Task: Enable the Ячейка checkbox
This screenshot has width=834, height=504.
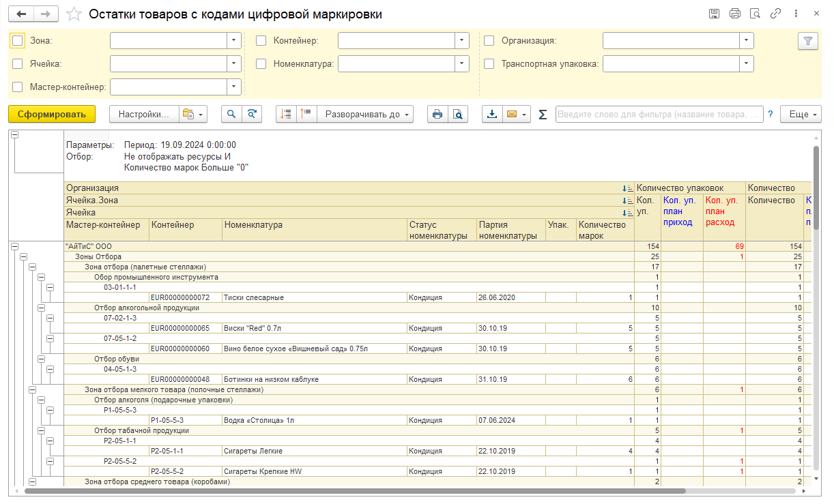Action: [x=18, y=63]
